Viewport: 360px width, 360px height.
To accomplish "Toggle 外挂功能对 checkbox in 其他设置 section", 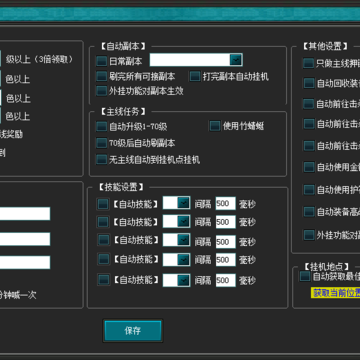I will pyautogui.click(x=309, y=235).
